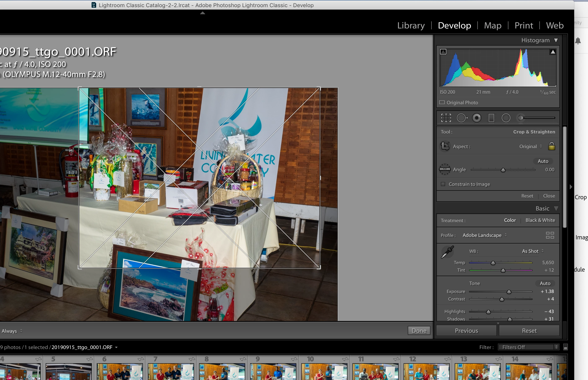Pick the White Balance eyedropper tool
Image resolution: width=588 pixels, height=380 pixels.
point(447,252)
